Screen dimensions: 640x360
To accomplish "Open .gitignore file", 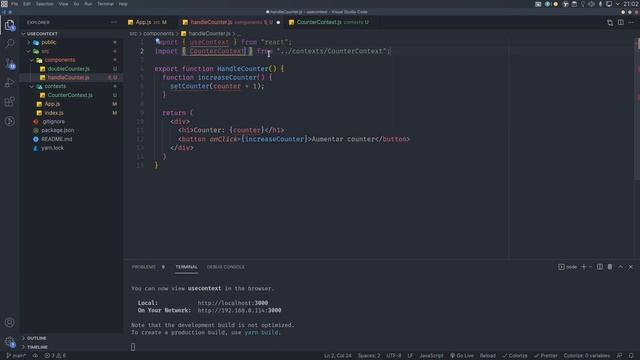I will click(x=53, y=122).
